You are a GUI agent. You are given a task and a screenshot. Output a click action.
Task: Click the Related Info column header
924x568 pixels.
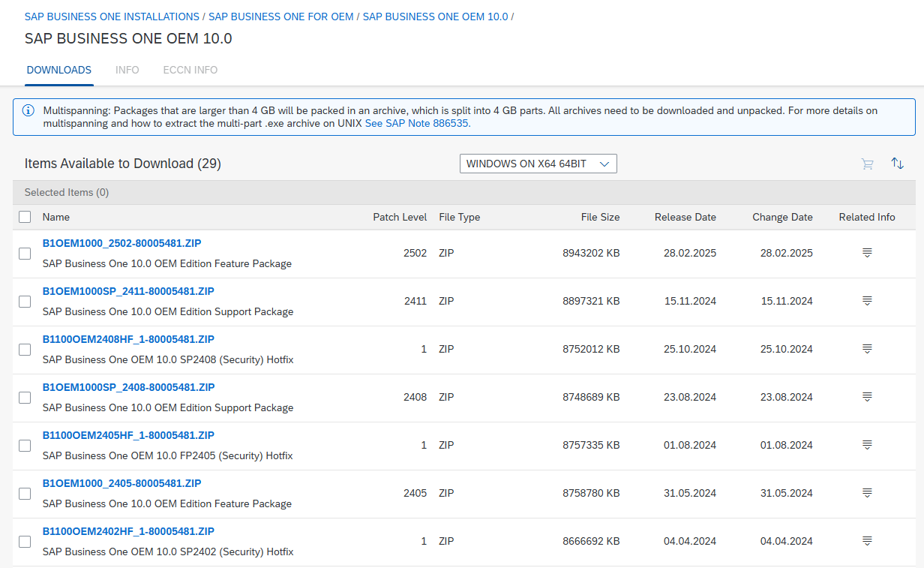[867, 217]
